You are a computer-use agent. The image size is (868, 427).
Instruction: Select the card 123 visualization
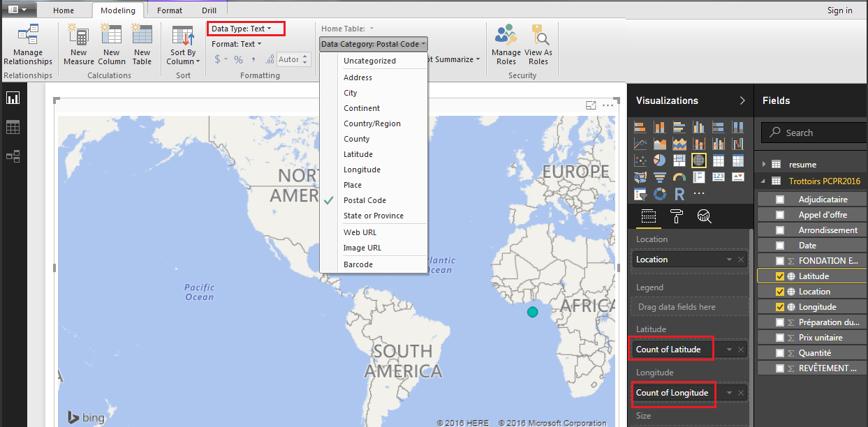[718, 177]
